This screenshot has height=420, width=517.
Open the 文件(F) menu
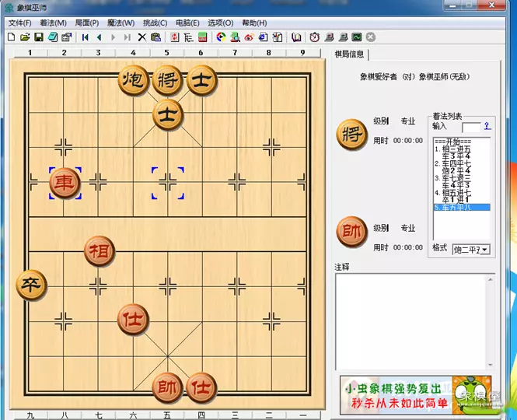[x=20, y=23]
